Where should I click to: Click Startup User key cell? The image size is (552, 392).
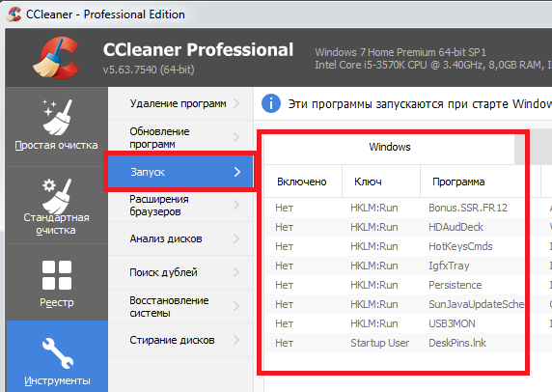point(379,343)
